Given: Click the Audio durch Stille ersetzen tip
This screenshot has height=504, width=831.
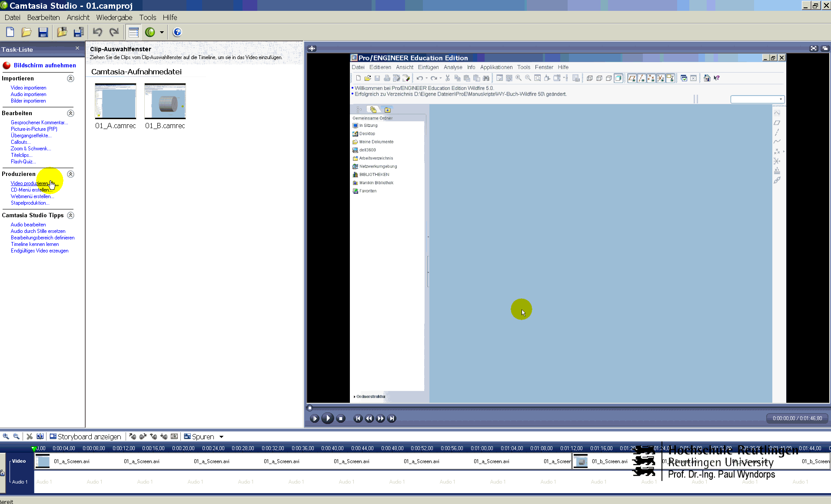Looking at the screenshot, I should pyautogui.click(x=38, y=231).
